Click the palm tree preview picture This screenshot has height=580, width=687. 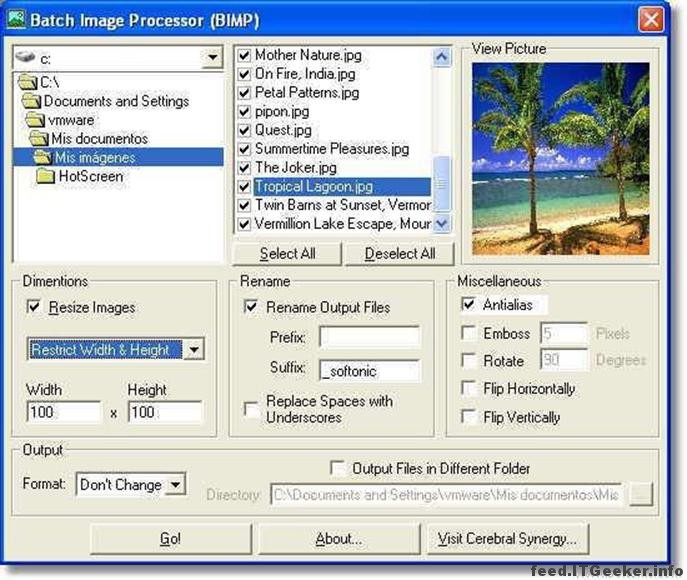560,159
